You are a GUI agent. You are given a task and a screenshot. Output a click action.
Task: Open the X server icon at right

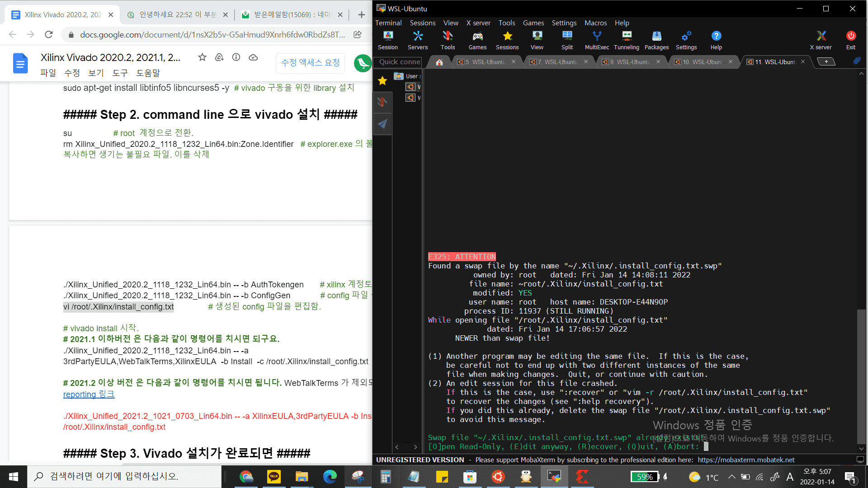point(820,40)
